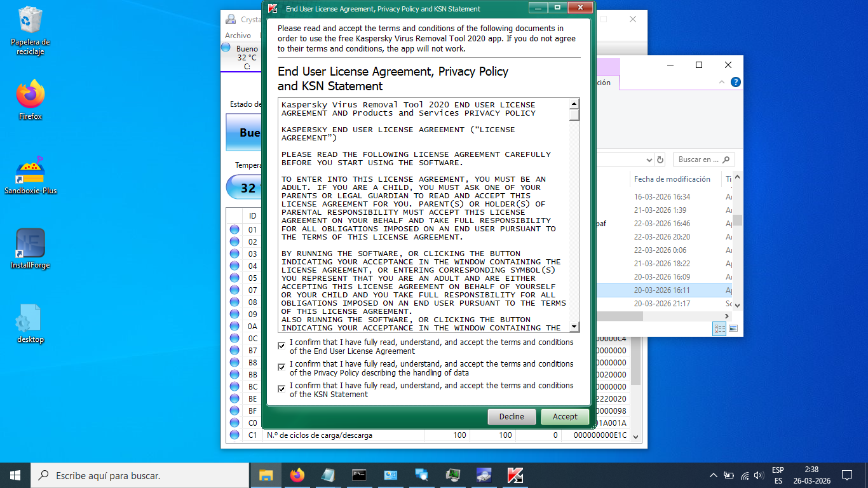Expand the Explorer ribbon chevron
The height and width of the screenshot is (488, 868).
pos(722,83)
